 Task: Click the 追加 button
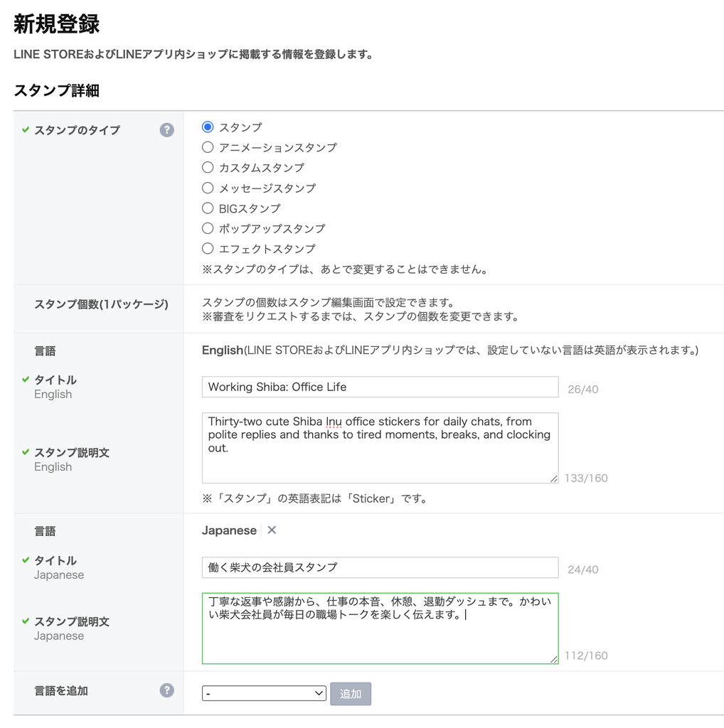[351, 694]
